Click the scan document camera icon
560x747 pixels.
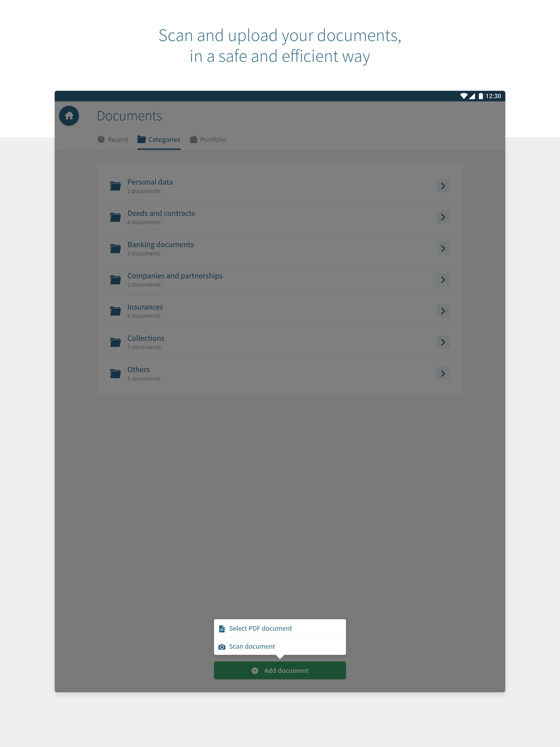point(222,646)
